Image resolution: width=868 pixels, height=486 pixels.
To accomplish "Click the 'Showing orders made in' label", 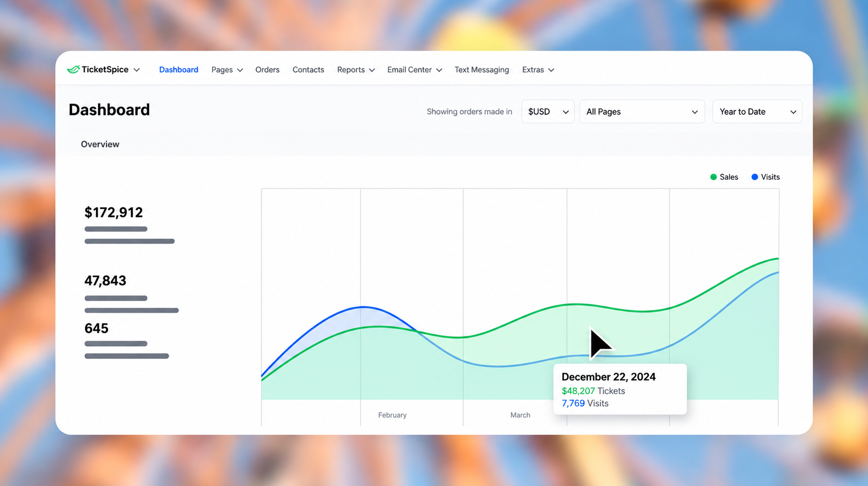I will 469,112.
